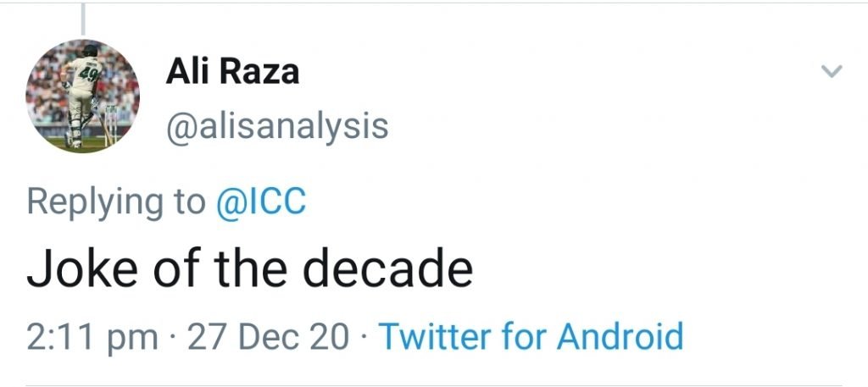Screen dimensions: 868x387
Task: Click the Twitter for Android source link
Action: pyautogui.click(x=531, y=336)
